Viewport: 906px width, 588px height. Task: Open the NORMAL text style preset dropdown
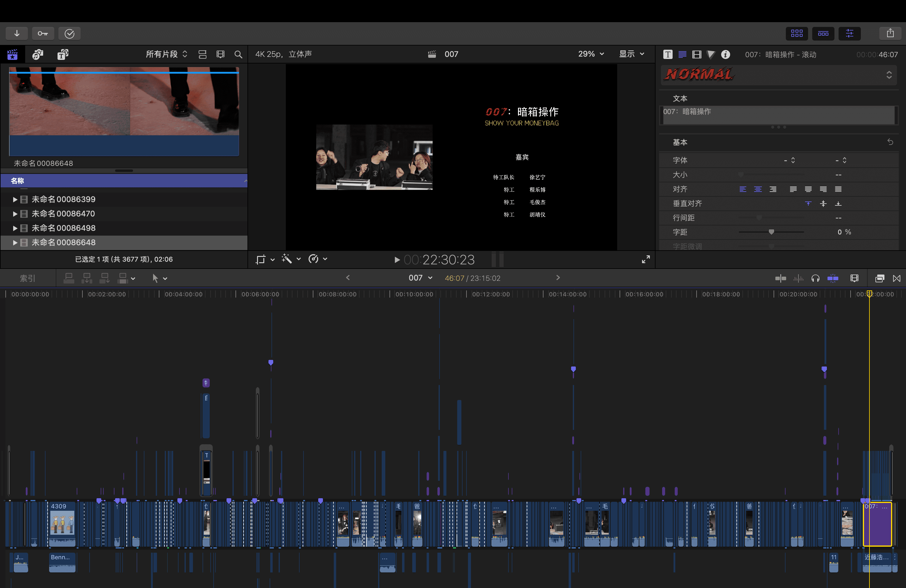click(x=778, y=75)
